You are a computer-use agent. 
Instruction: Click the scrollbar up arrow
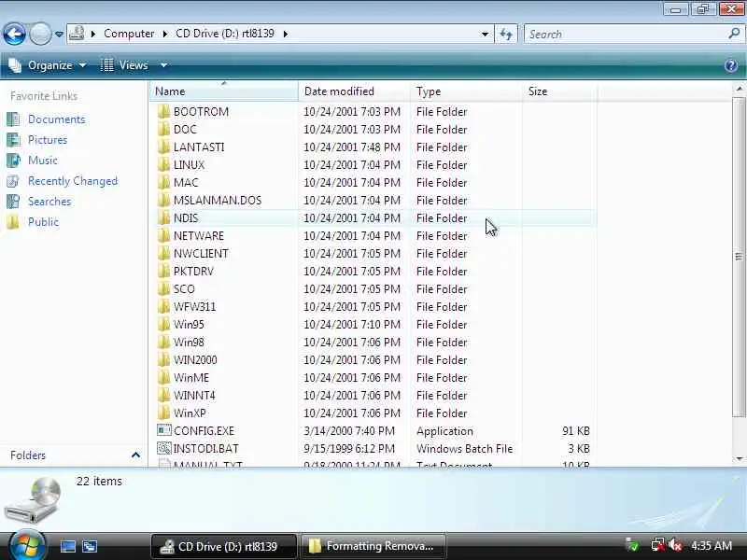coord(739,89)
